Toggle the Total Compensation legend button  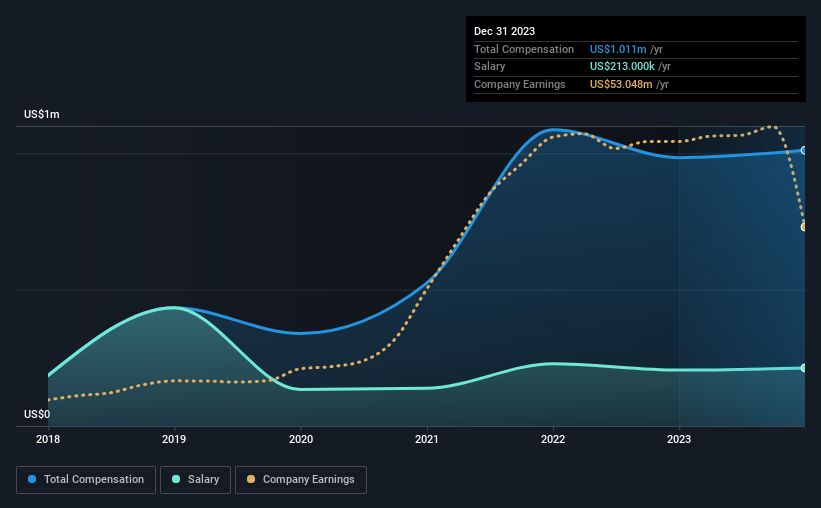click(86, 480)
